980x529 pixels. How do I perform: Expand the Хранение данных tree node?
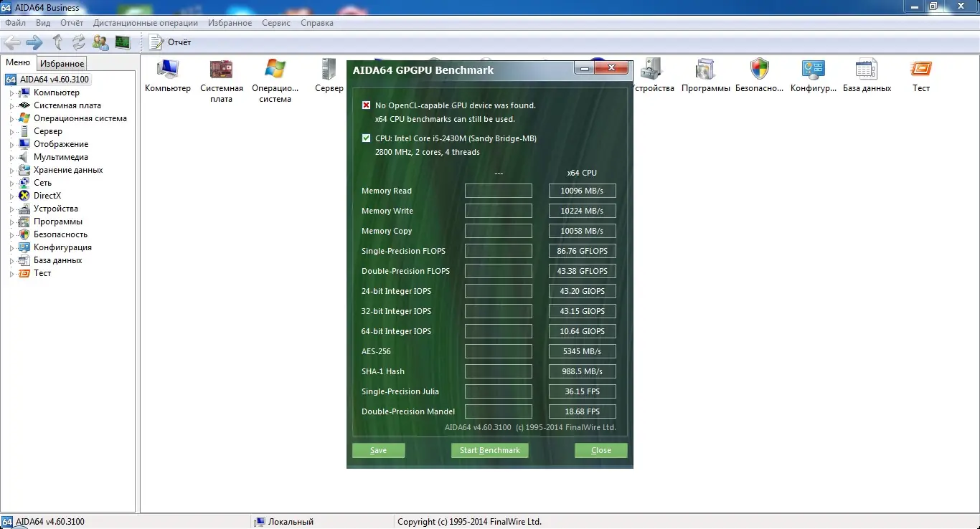pos(11,171)
